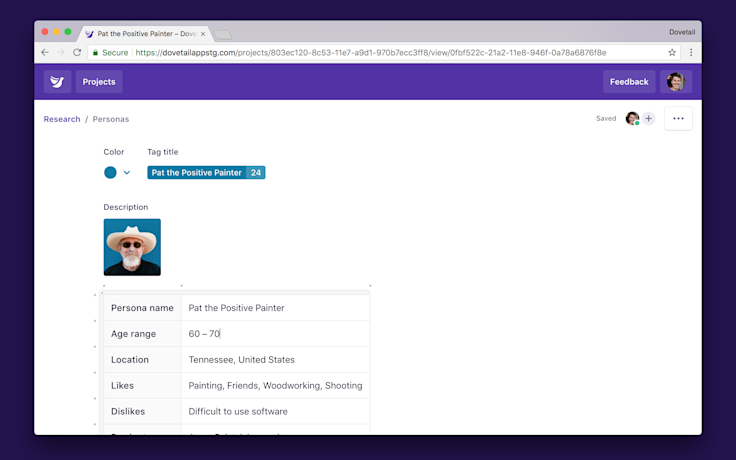Bookmark this page with the star icon
The image size is (736, 460).
[x=672, y=53]
